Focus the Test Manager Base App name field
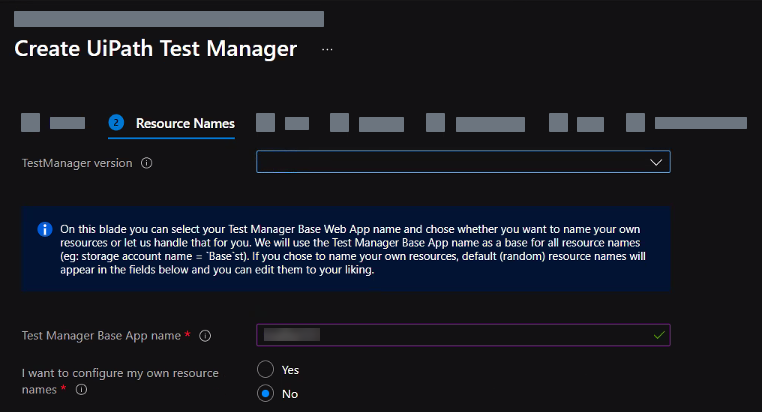The width and height of the screenshot is (762, 412). 463,335
